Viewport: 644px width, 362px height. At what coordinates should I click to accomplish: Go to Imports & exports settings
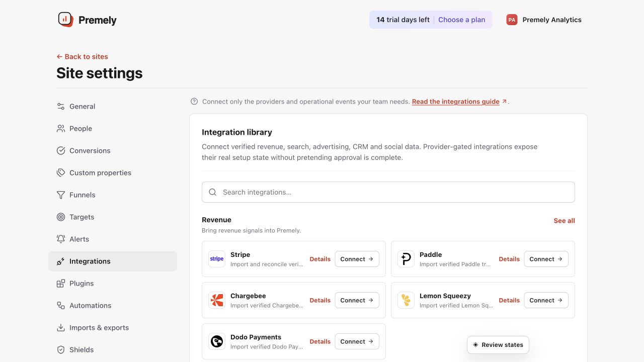pyautogui.click(x=113, y=328)
